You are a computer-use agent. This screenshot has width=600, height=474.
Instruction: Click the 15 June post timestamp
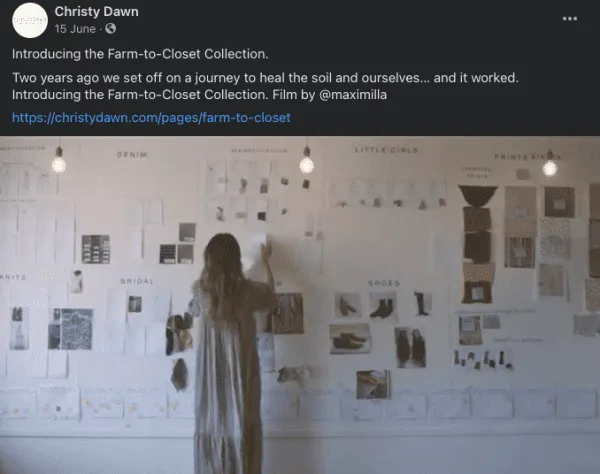(75, 29)
